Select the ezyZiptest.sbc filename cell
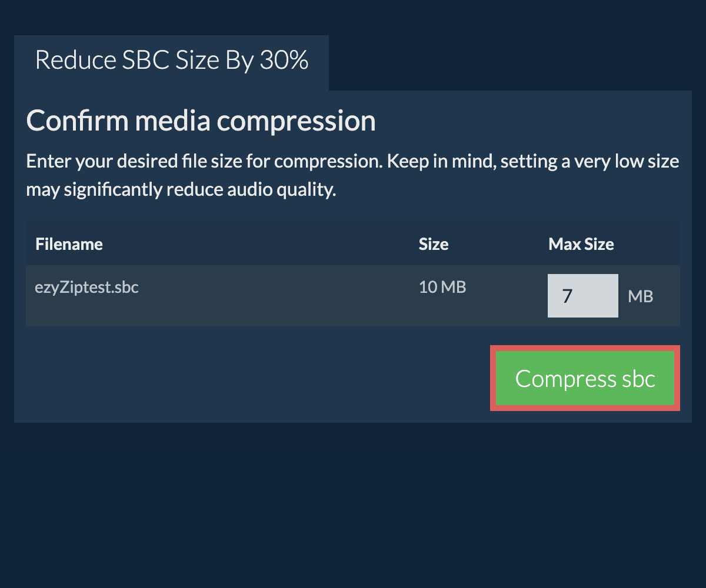The image size is (706, 588). tap(87, 288)
